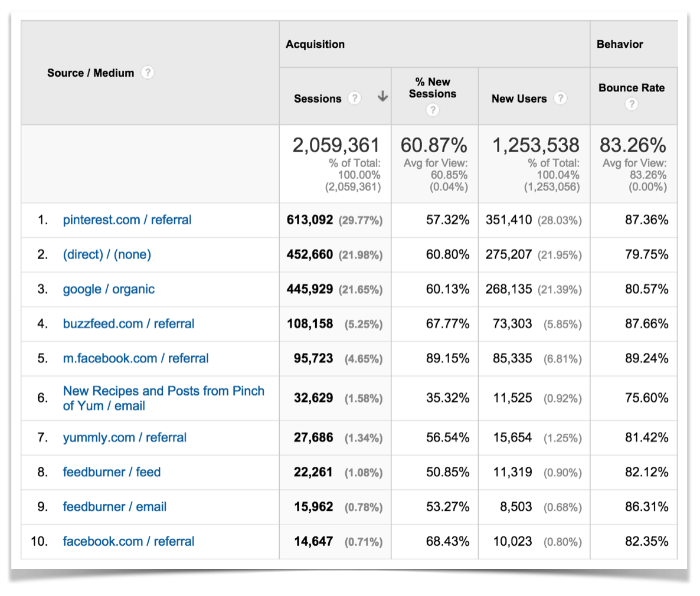Select the buzzfeed.com / referral row

point(129,323)
